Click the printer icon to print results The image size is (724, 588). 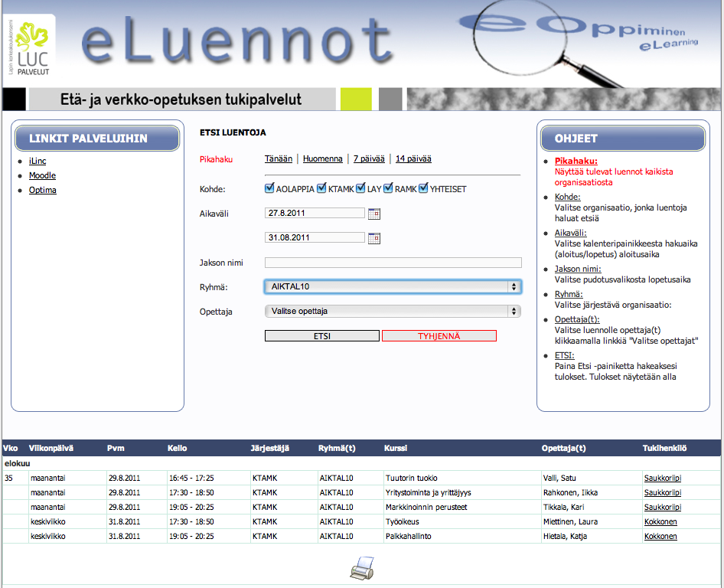coord(362,568)
